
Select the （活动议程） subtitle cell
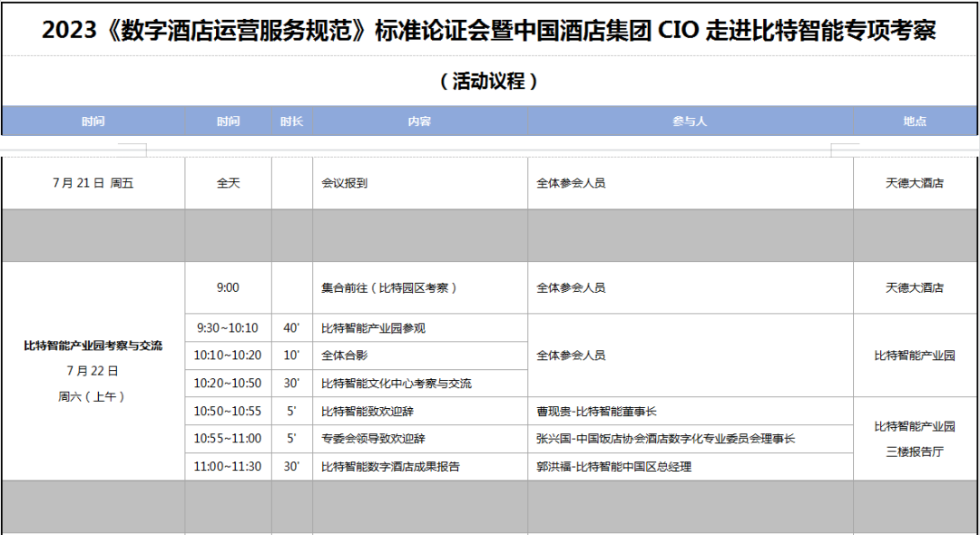click(x=489, y=81)
